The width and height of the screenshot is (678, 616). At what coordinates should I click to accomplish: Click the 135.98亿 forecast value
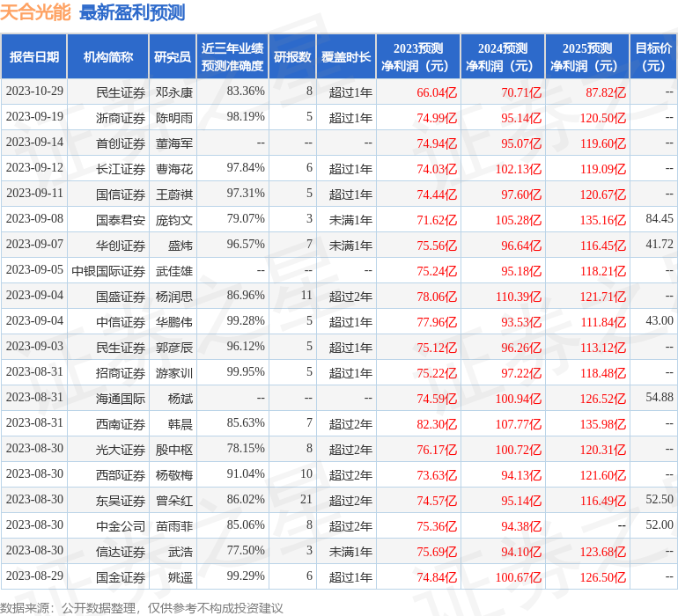tap(603, 423)
